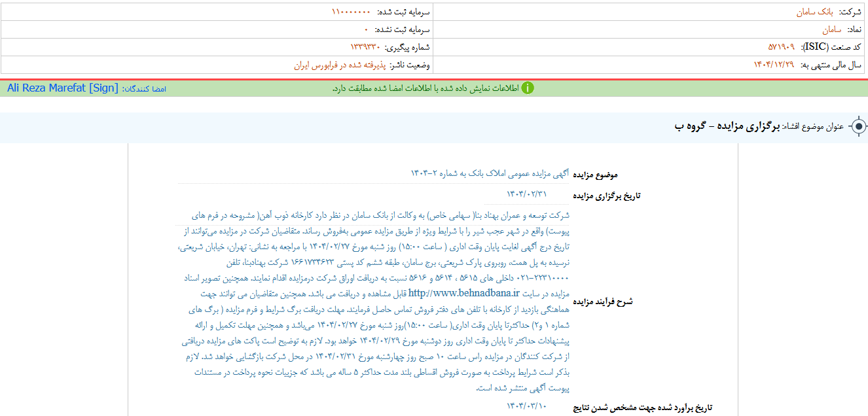Click publisher status پذیرفته شده در فرابورس ایران
The image size is (868, 416).
tap(340, 65)
